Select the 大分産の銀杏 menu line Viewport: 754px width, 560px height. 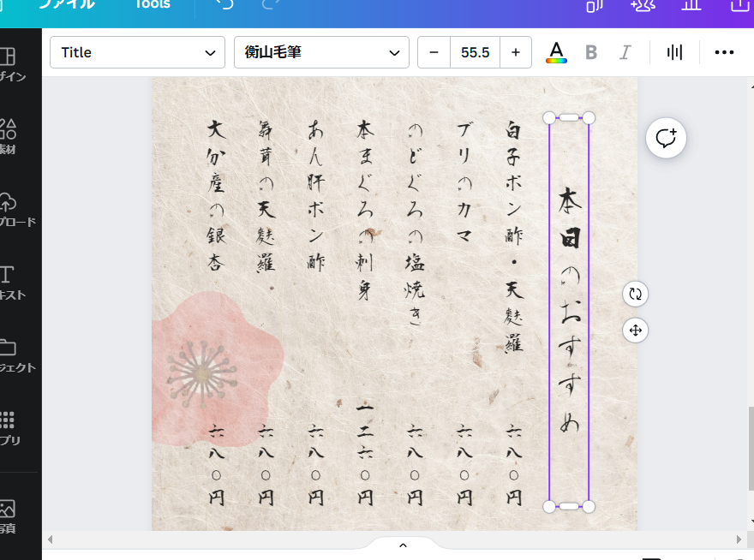(x=217, y=196)
